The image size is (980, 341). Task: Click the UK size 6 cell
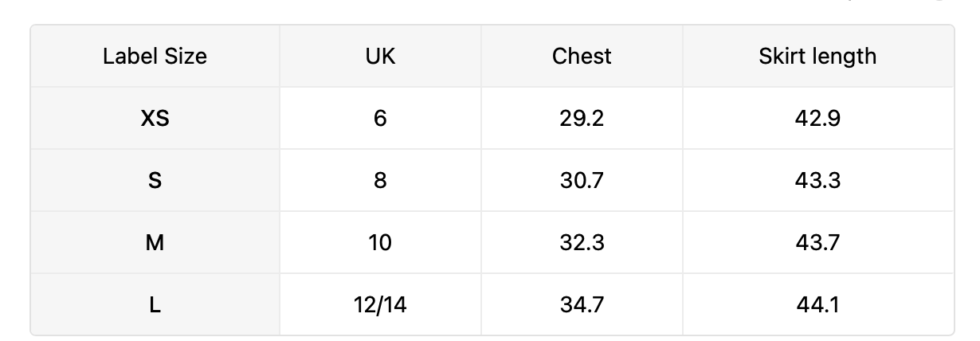click(x=380, y=118)
